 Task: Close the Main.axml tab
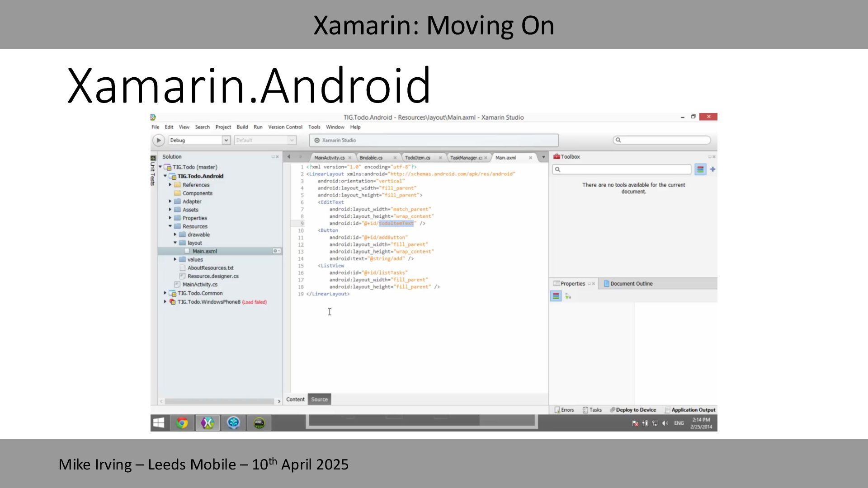(530, 158)
